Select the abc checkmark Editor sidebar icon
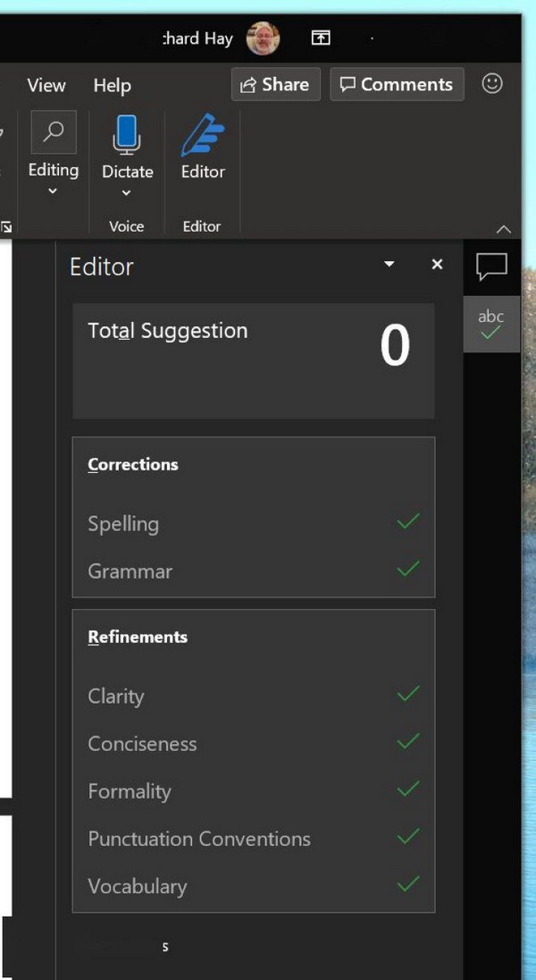Screen dimensions: 536x980 [491, 325]
